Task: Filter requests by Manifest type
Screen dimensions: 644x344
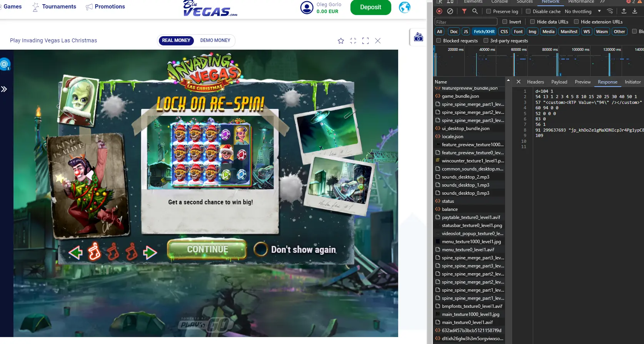Action: pyautogui.click(x=569, y=32)
